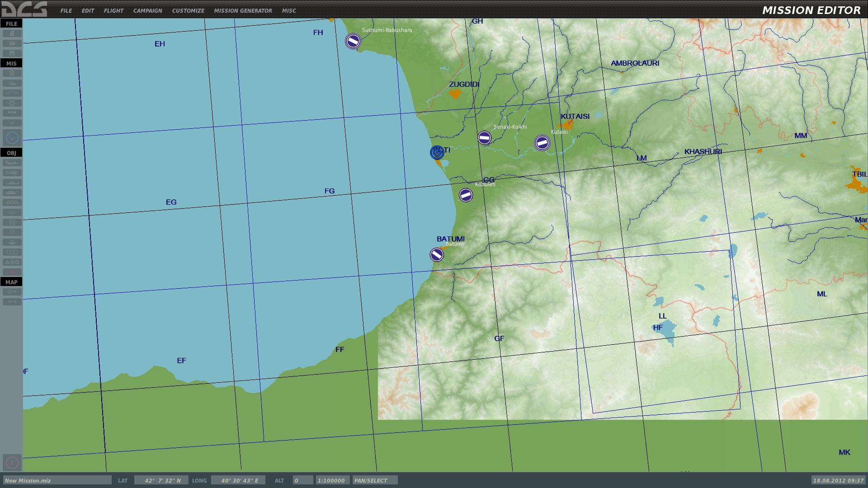Click the ALT value field

303,480
